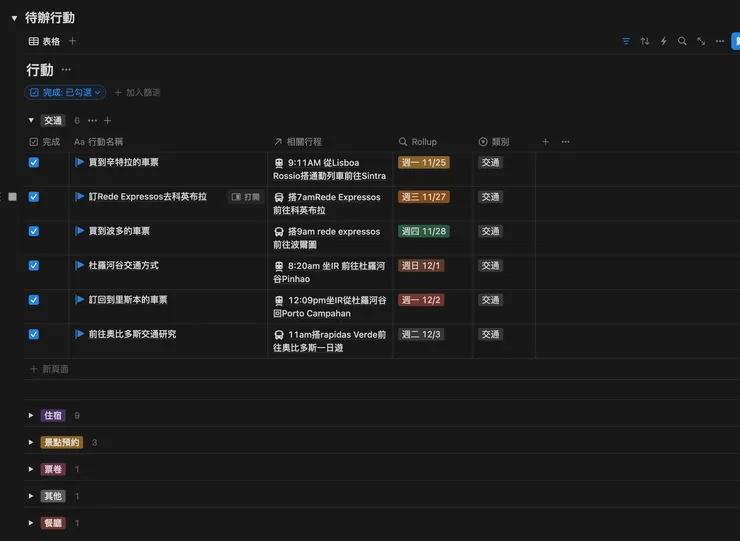Click the page flag icon of 買到波多的車票
The height and width of the screenshot is (541, 740).
point(80,231)
